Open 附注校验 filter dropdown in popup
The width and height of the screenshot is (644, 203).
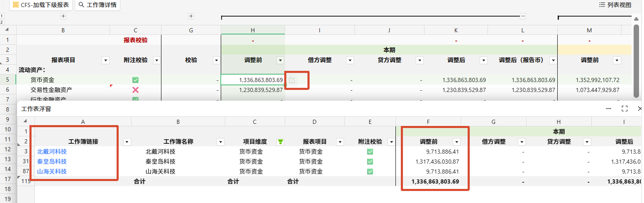click(x=391, y=142)
